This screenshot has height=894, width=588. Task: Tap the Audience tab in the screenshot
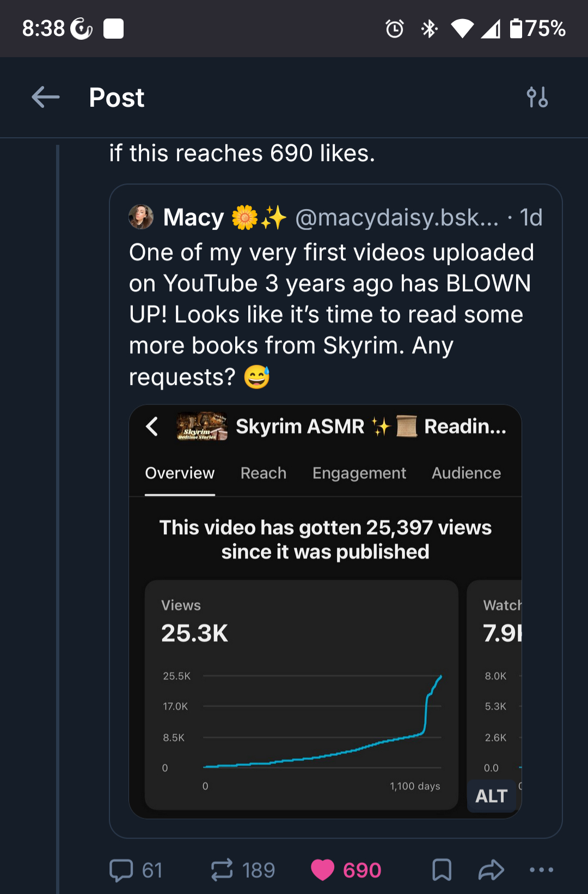point(466,473)
